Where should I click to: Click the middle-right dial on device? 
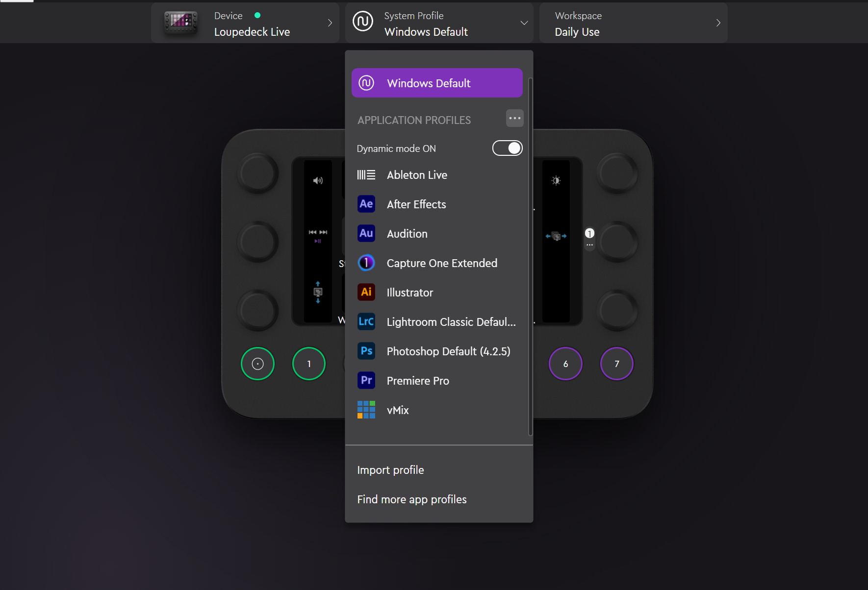click(617, 242)
